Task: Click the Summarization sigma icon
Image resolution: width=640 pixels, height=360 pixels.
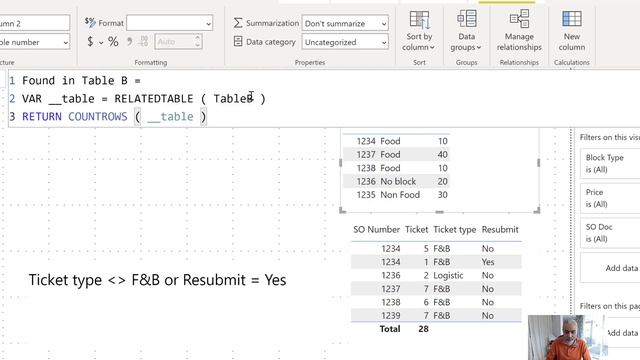Action: pyautogui.click(x=238, y=23)
